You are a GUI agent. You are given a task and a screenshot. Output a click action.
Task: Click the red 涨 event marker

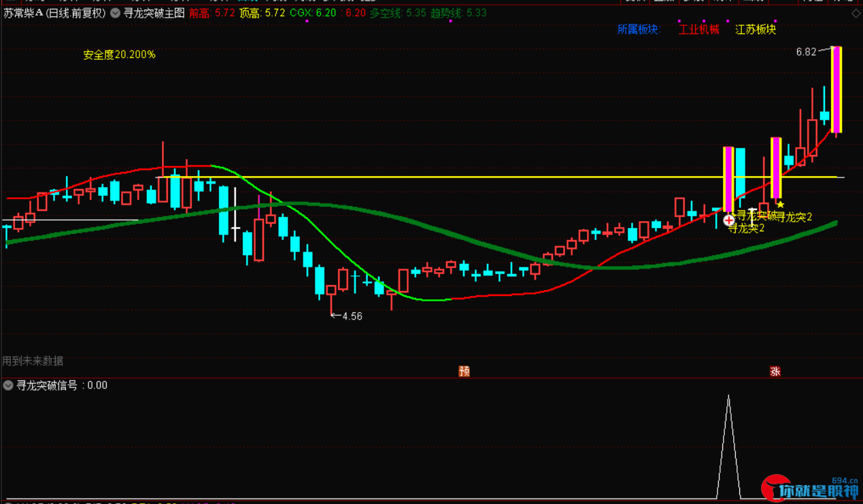[775, 371]
